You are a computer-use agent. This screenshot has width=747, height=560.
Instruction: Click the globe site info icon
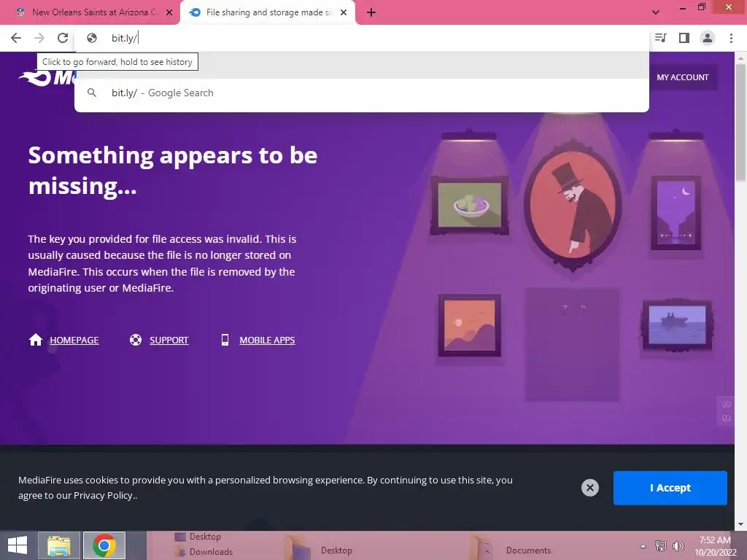pyautogui.click(x=92, y=38)
